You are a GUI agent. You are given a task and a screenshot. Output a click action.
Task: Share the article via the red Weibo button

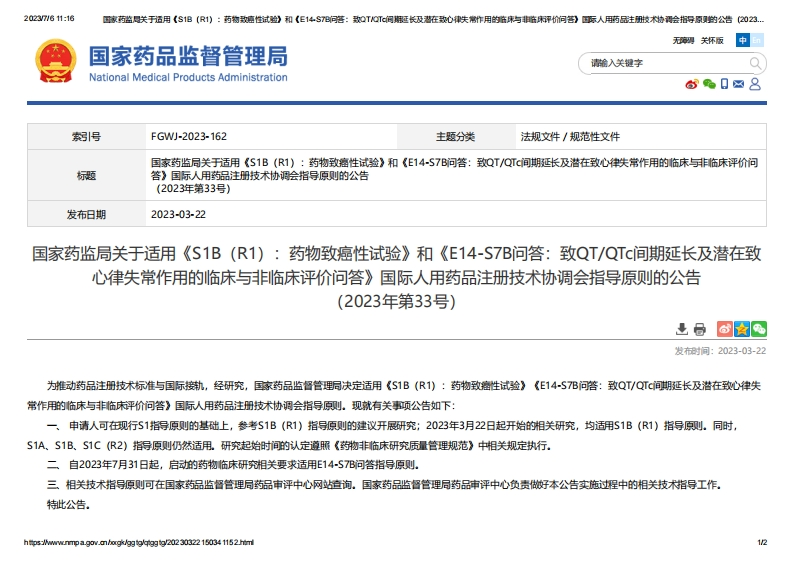pos(725,329)
